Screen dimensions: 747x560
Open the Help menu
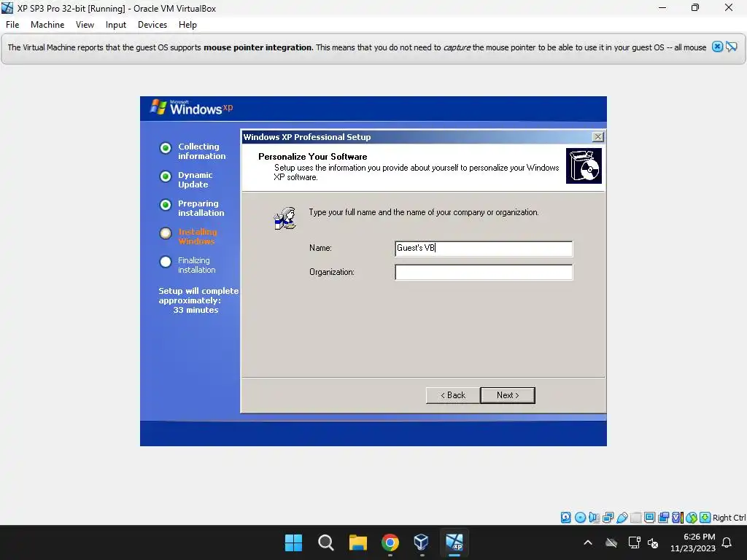click(187, 25)
